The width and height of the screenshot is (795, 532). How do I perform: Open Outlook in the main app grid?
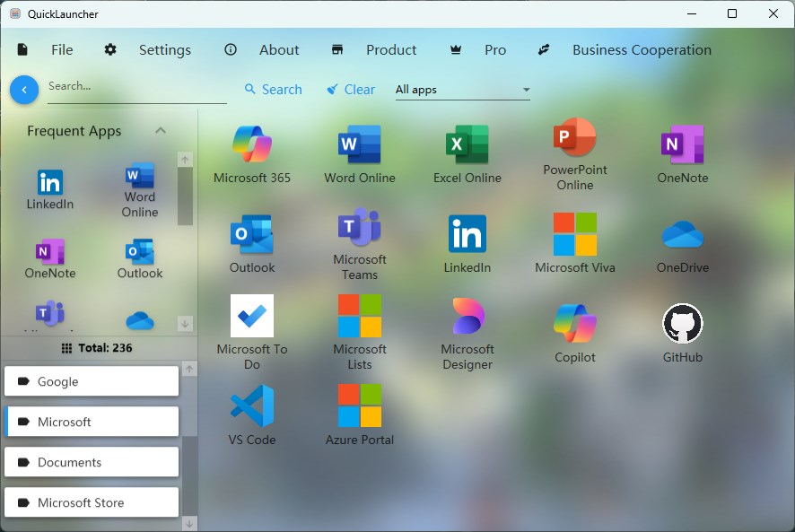coord(252,244)
